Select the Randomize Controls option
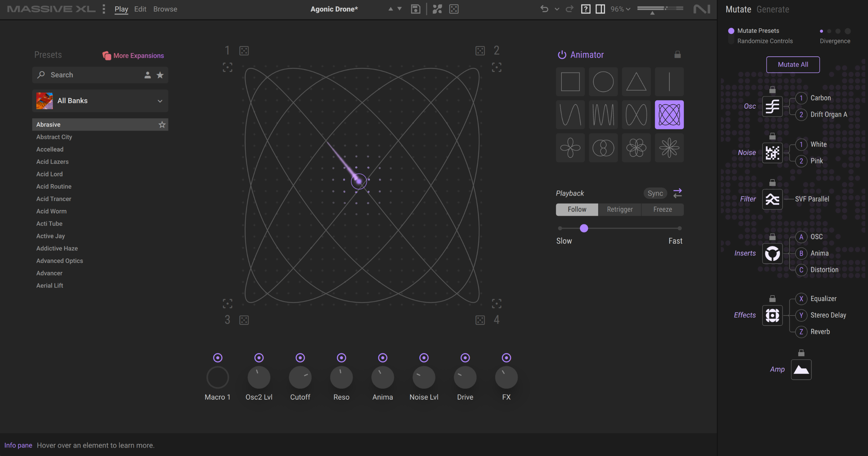The image size is (868, 456). pos(765,41)
